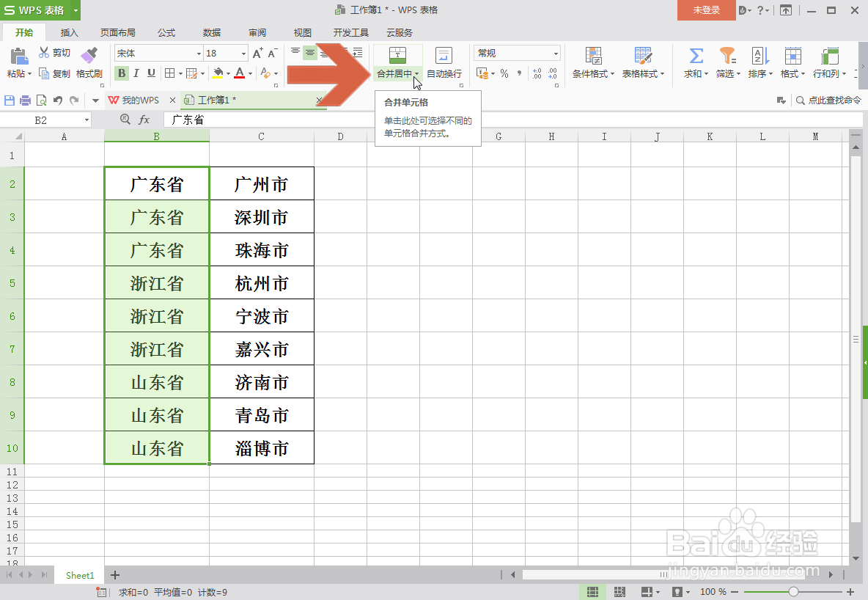Click the zoom slider handle
The width and height of the screenshot is (868, 600).
point(793,592)
